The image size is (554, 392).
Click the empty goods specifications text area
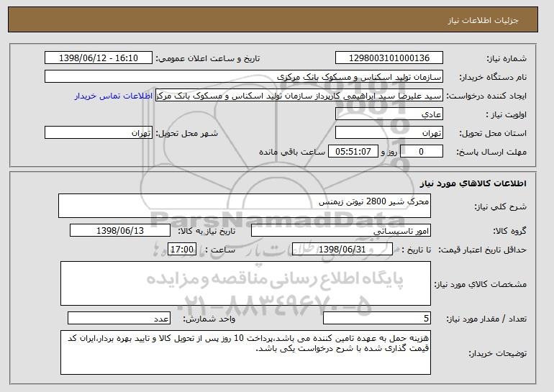(x=245, y=283)
